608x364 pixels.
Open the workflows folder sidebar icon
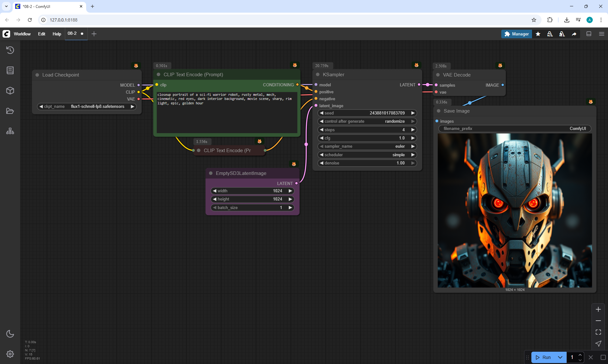click(10, 111)
